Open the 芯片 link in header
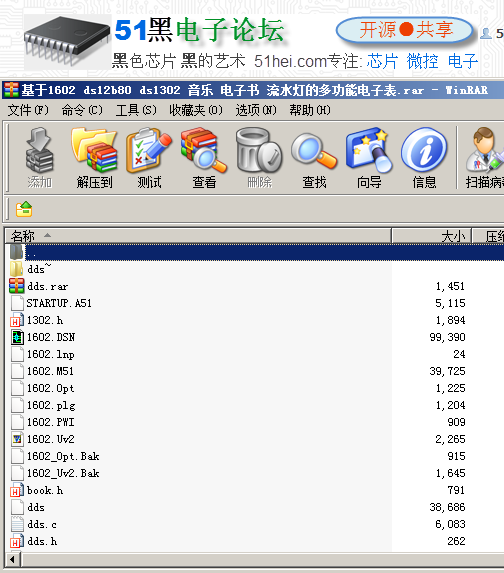This screenshot has width=504, height=573. pos(382,61)
